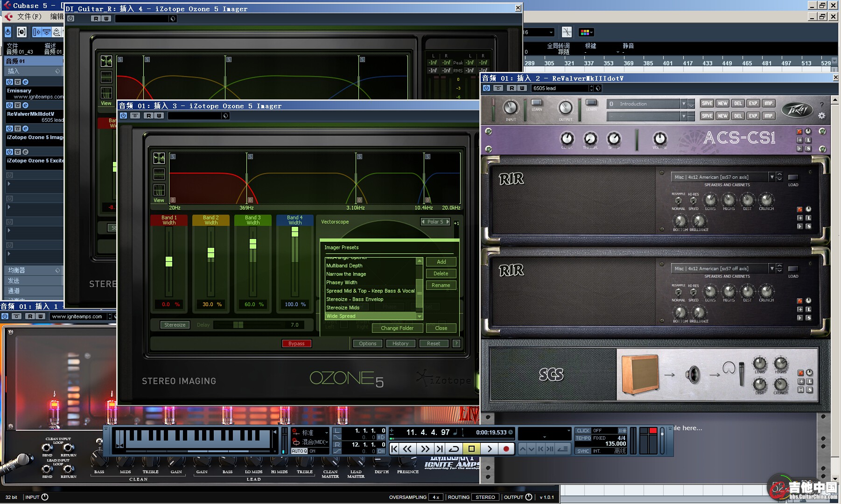Open bypass menu for iZotope Ozone 5 Imager insert
Screen dimensions: 841x504
(x=17, y=129)
